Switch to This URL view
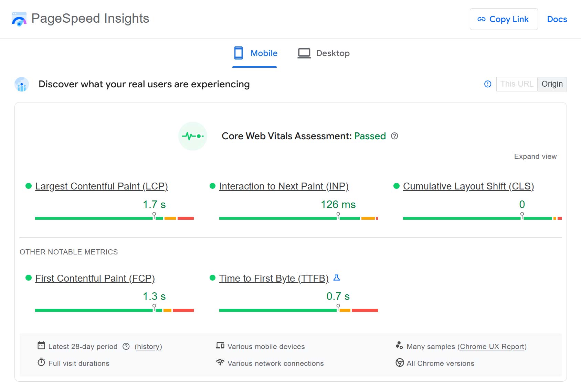581x392 pixels. point(517,84)
